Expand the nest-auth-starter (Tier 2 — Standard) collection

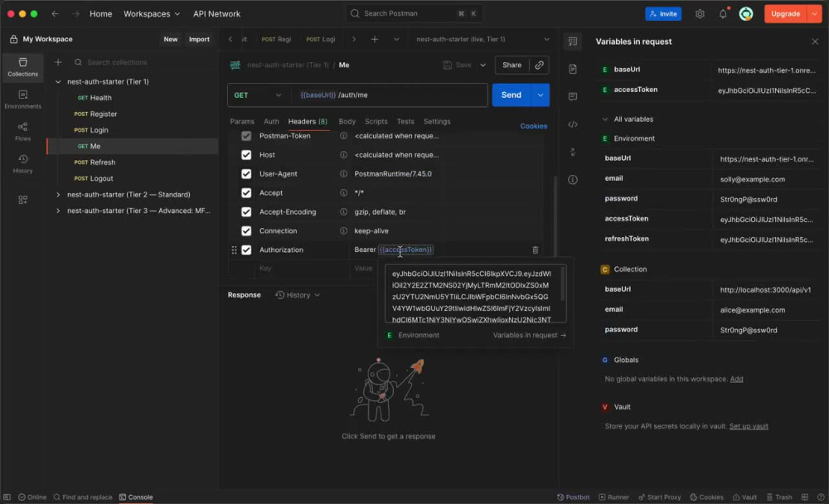(58, 195)
